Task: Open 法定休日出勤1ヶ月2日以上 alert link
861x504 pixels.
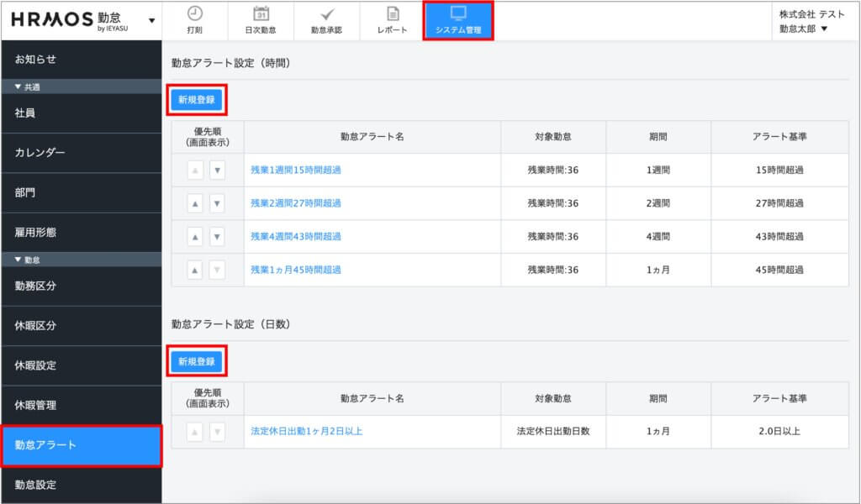Action: pos(307,432)
